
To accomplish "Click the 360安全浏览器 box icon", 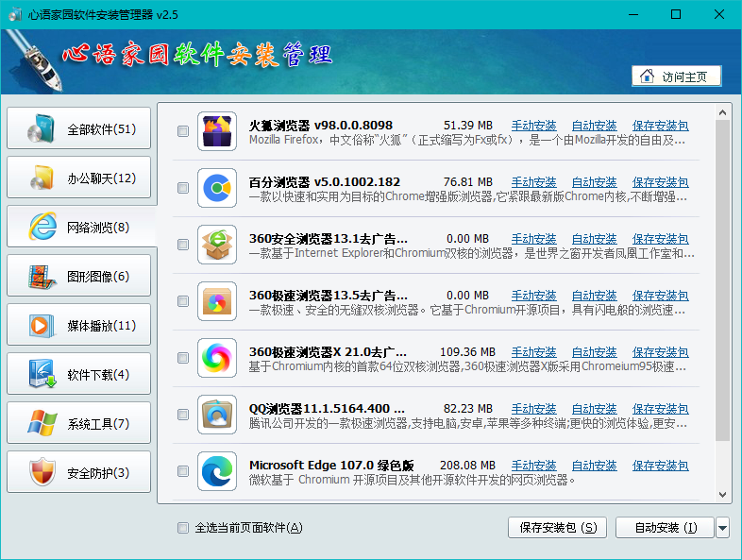I will 217,245.
